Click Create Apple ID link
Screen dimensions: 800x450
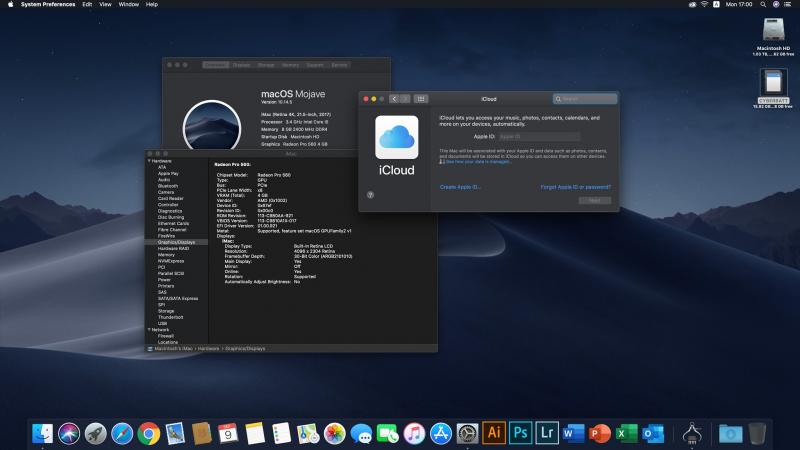click(460, 187)
